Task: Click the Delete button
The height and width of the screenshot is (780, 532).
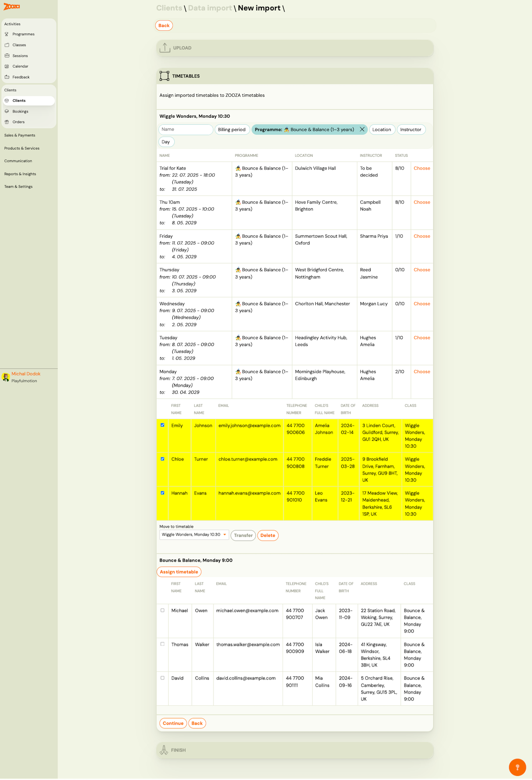Action: pyautogui.click(x=268, y=536)
